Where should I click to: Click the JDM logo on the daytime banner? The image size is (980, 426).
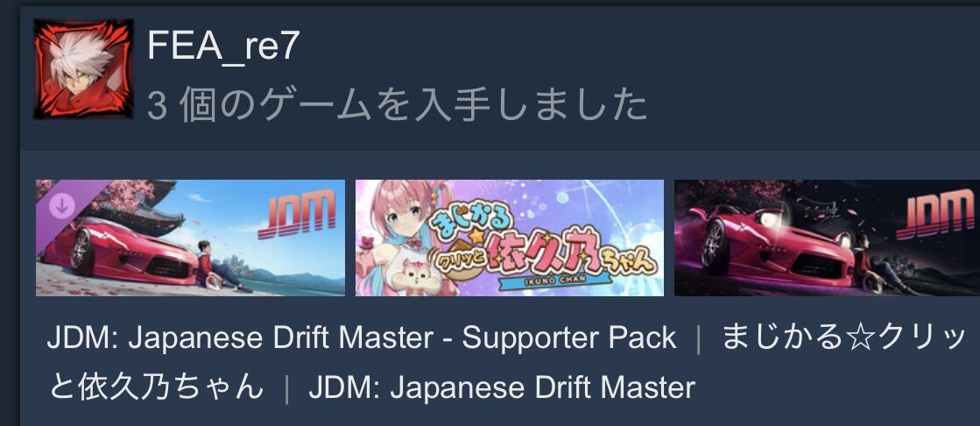(296, 215)
